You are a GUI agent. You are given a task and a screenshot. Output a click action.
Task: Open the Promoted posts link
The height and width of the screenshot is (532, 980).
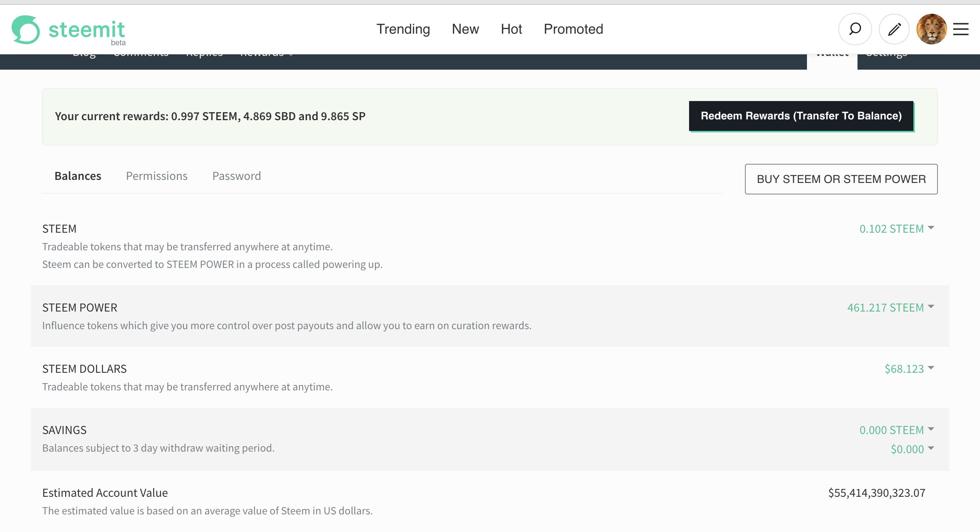click(x=573, y=29)
